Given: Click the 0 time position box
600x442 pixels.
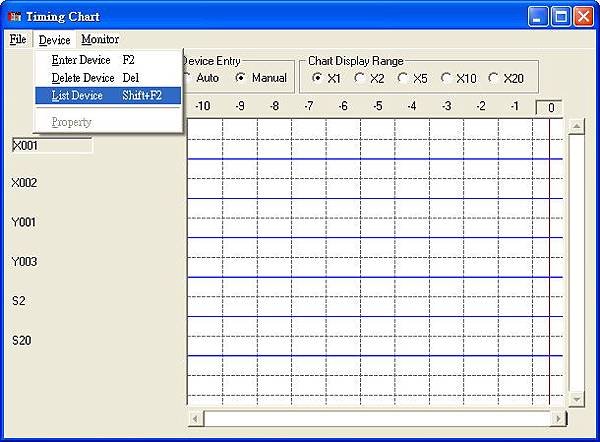Looking at the screenshot, I should 549,108.
